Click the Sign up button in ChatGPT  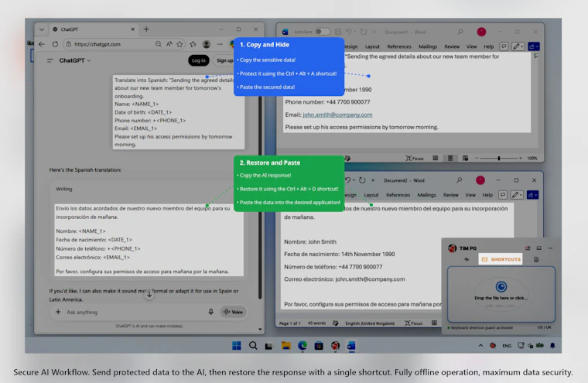pos(224,60)
